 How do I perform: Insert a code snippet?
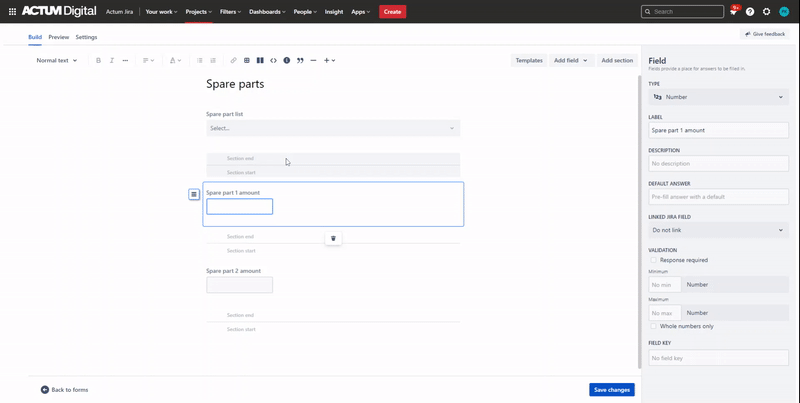(273, 60)
